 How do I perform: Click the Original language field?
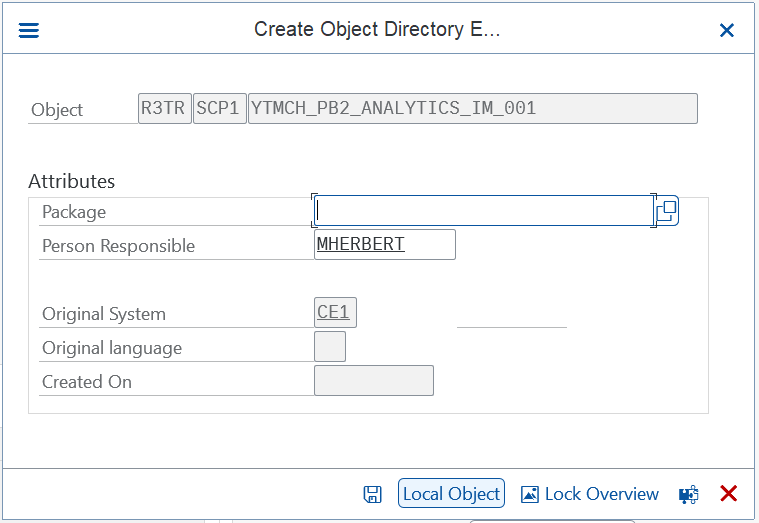click(329, 347)
